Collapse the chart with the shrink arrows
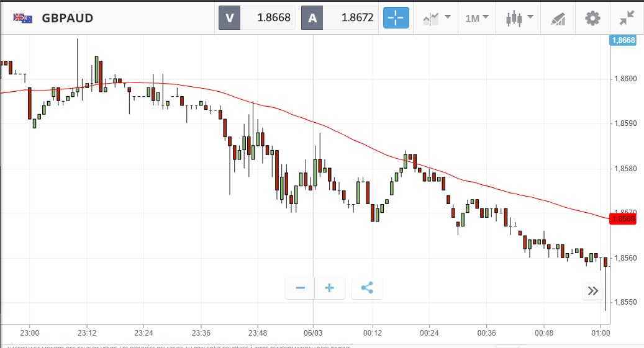Viewport: 644px width, 348px height. pos(627,18)
